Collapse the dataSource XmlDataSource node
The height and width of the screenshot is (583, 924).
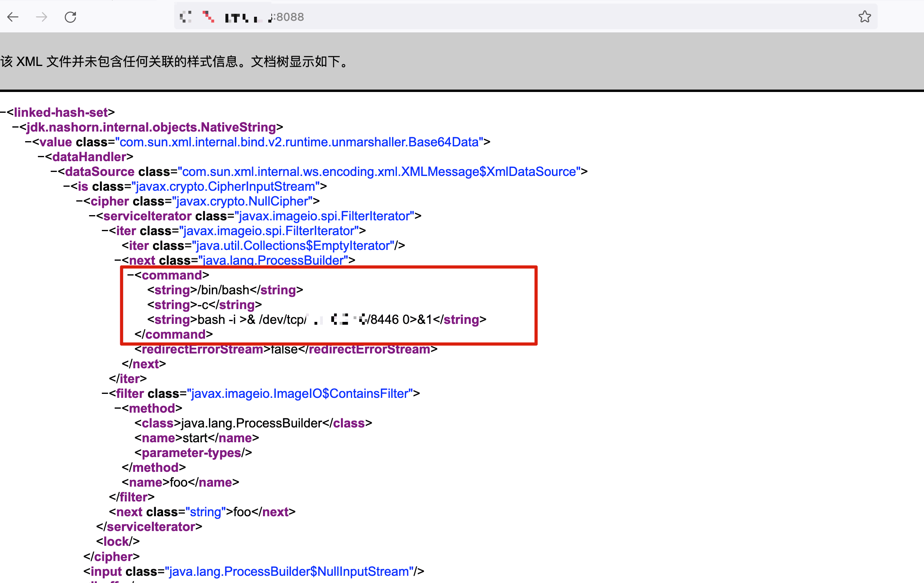point(54,172)
